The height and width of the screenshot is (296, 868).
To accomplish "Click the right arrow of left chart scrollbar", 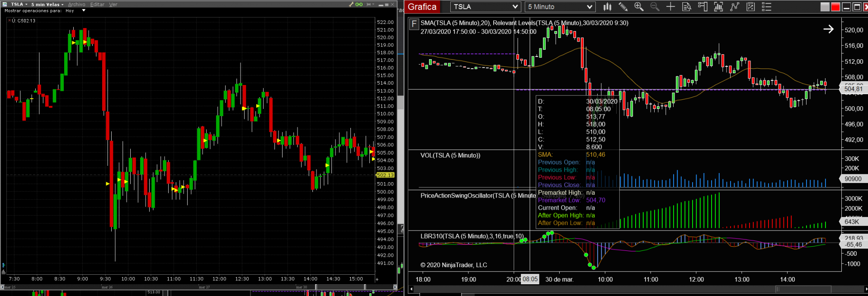I will coord(395,287).
